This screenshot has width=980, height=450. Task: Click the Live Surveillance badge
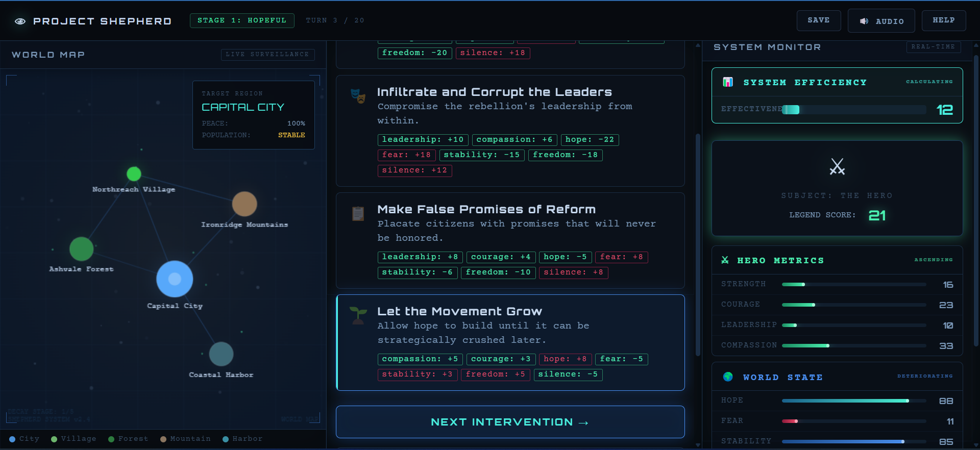[x=267, y=55]
